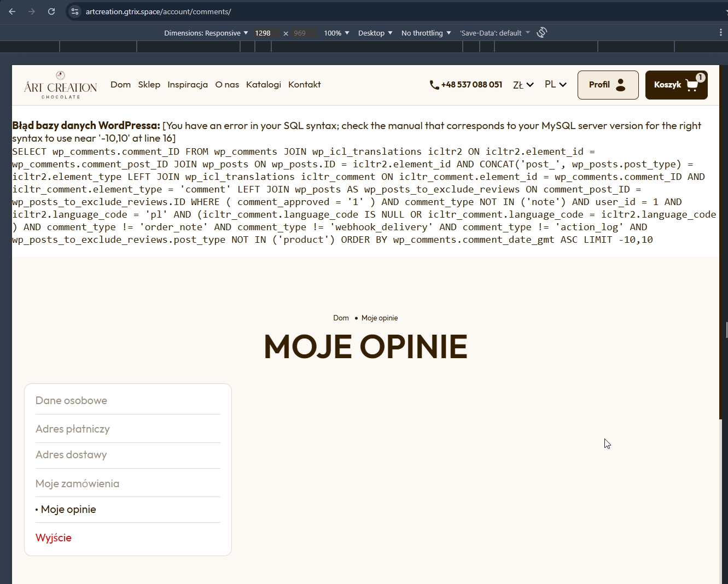This screenshot has width=728, height=584.
Task: Reload the current page
Action: pos(51,11)
